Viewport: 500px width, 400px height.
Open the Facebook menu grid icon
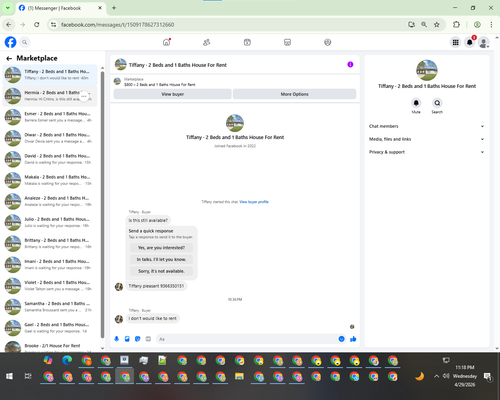tap(455, 42)
